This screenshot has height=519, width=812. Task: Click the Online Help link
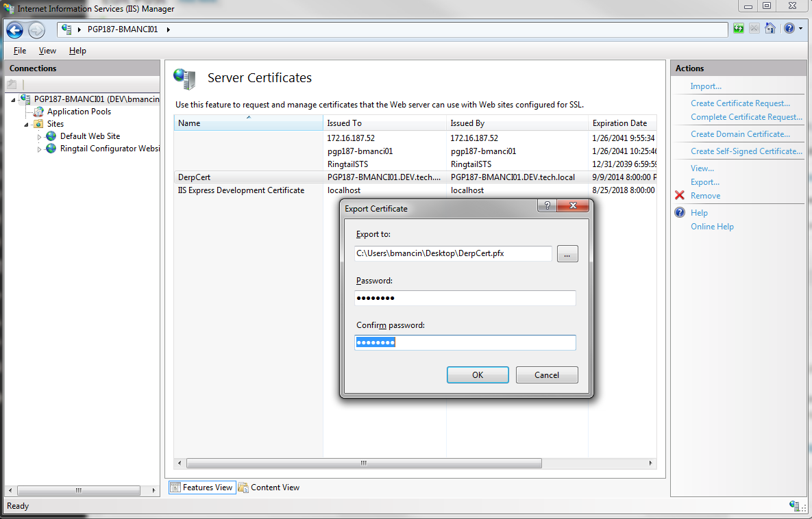[x=712, y=227]
